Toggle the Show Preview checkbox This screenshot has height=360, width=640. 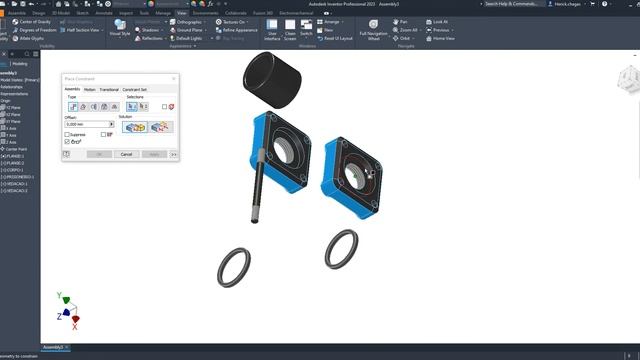(x=67, y=142)
